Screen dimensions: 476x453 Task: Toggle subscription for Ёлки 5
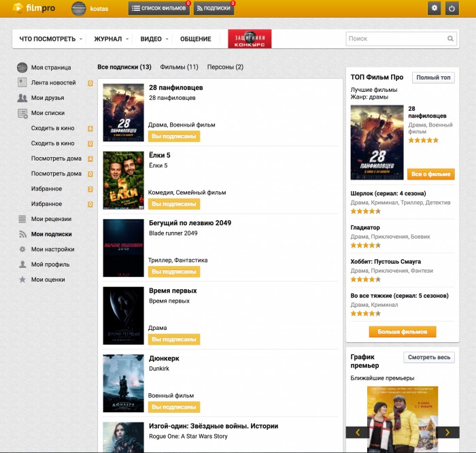pyautogui.click(x=174, y=204)
